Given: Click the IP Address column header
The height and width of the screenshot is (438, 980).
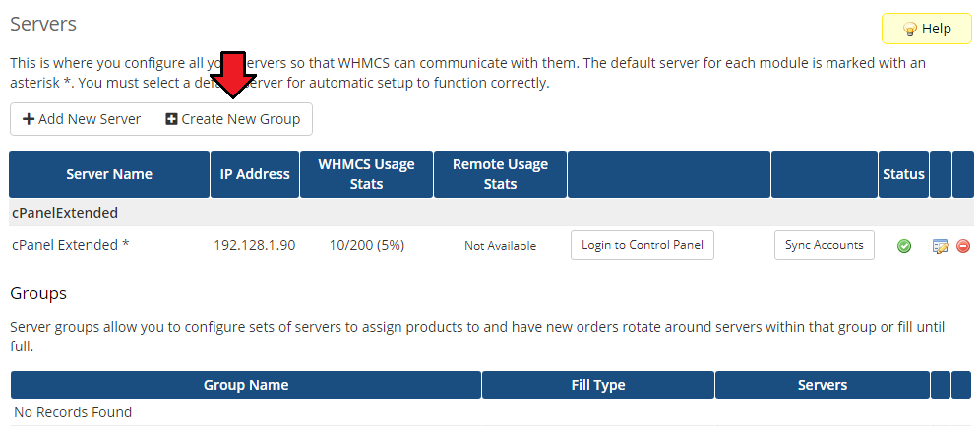Looking at the screenshot, I should click(255, 174).
